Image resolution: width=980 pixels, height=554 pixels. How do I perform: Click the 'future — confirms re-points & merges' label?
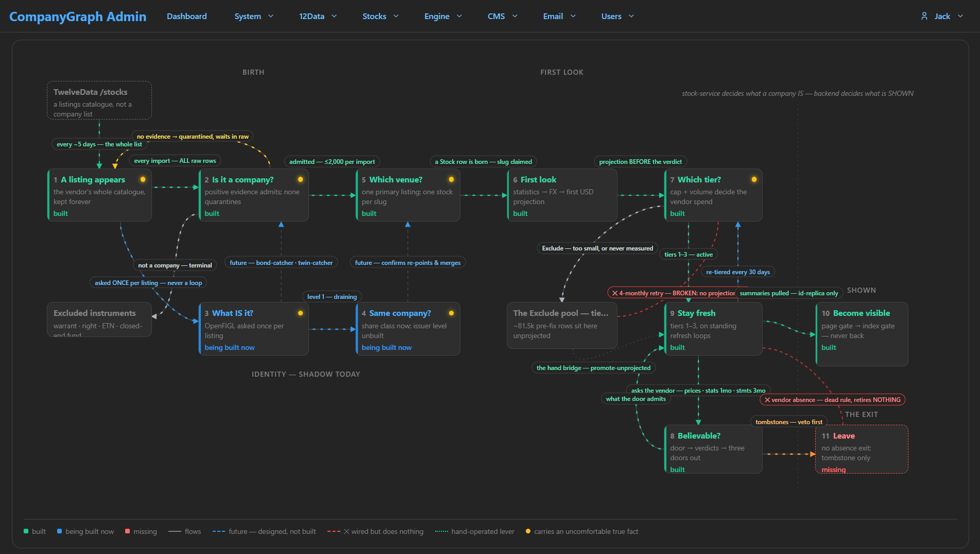pyautogui.click(x=408, y=263)
